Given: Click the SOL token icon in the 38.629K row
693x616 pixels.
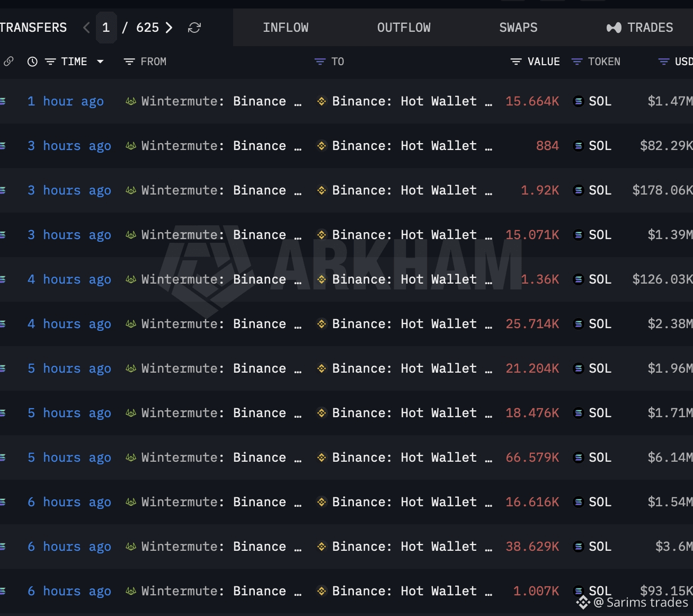Looking at the screenshot, I should tap(579, 547).
